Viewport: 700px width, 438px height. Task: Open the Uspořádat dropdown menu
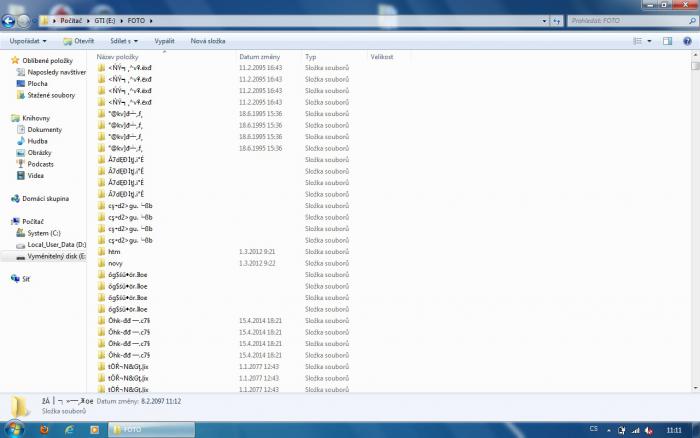point(28,41)
